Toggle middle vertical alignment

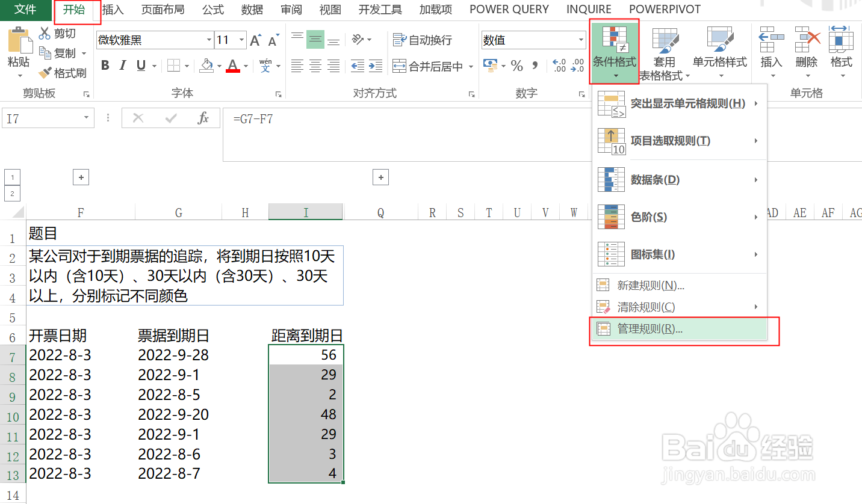coord(315,40)
